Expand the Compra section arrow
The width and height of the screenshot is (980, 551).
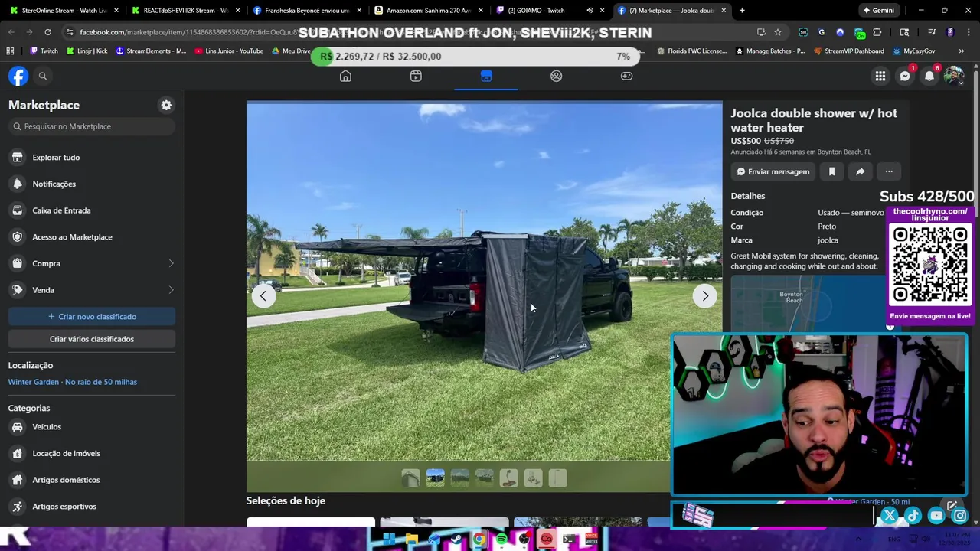coord(171,263)
